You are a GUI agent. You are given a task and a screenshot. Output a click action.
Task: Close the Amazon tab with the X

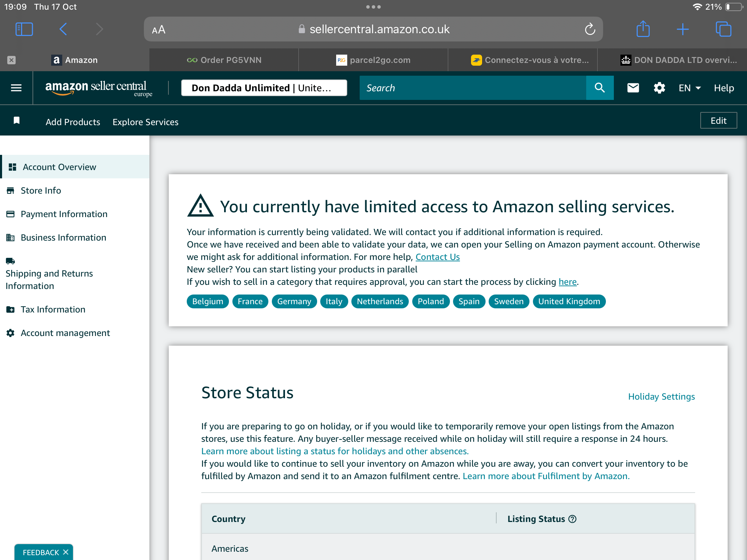(x=11, y=60)
